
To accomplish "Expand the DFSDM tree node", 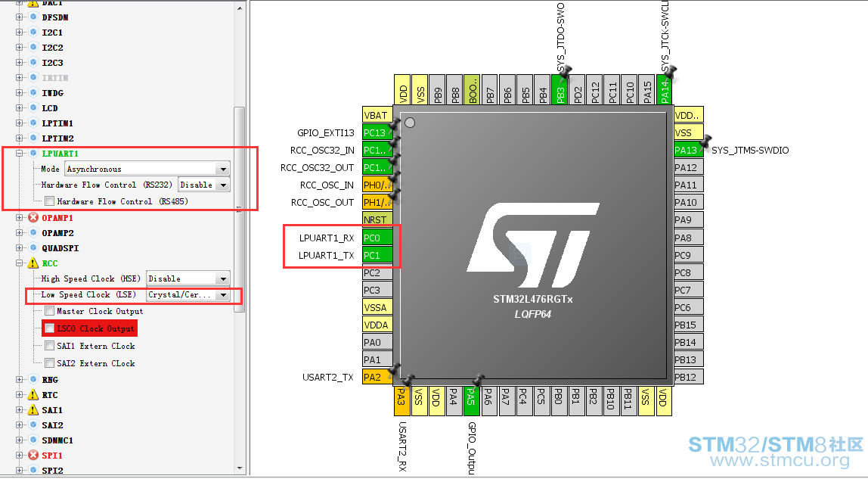I will [20, 17].
